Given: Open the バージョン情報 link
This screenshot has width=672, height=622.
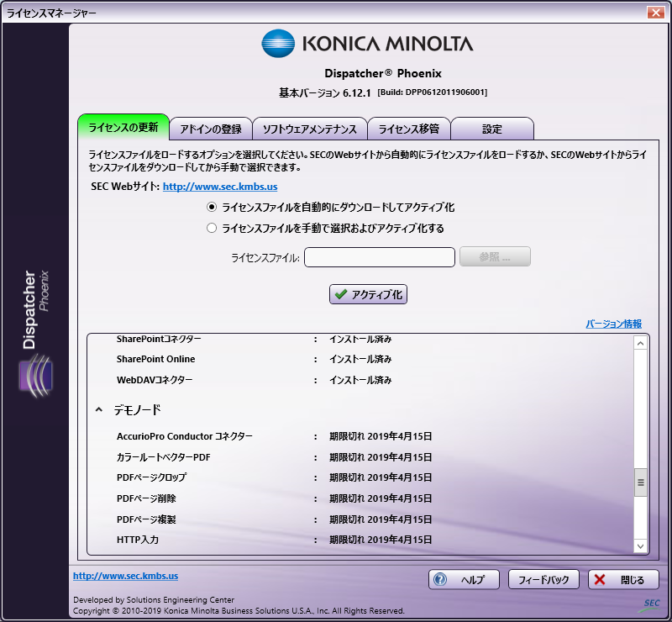Looking at the screenshot, I should 613,324.
